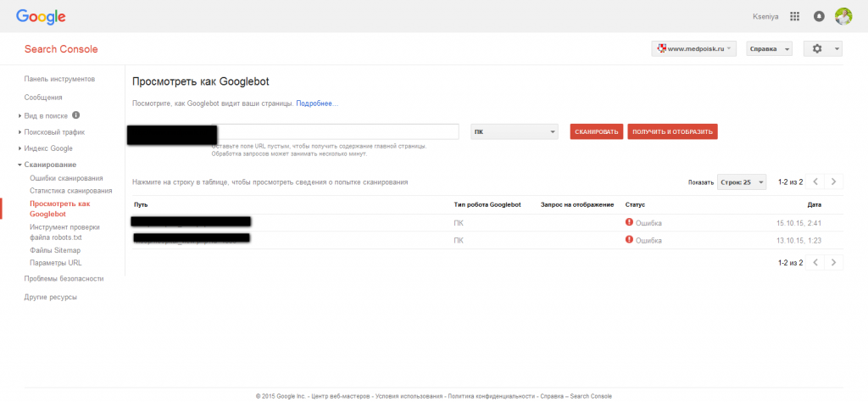Click ПК cell in 13.10.15 row
This screenshot has width=868, height=402.
459,240
